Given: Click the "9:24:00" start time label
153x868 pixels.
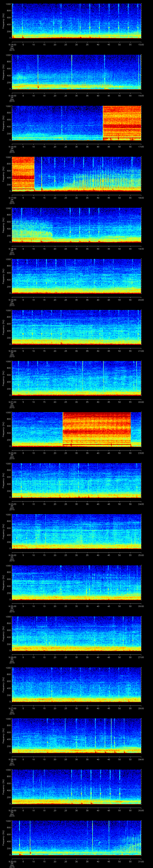Looking at the screenshot, I should click(12, 555).
